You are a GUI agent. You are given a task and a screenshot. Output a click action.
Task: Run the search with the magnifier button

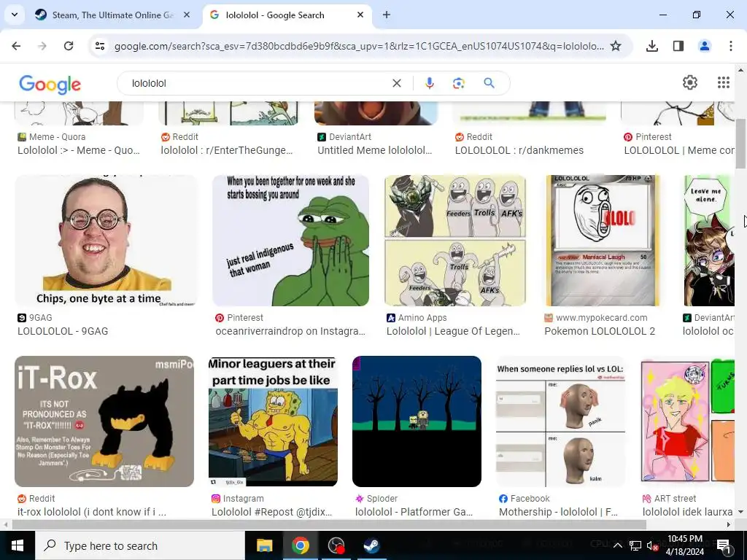(489, 83)
